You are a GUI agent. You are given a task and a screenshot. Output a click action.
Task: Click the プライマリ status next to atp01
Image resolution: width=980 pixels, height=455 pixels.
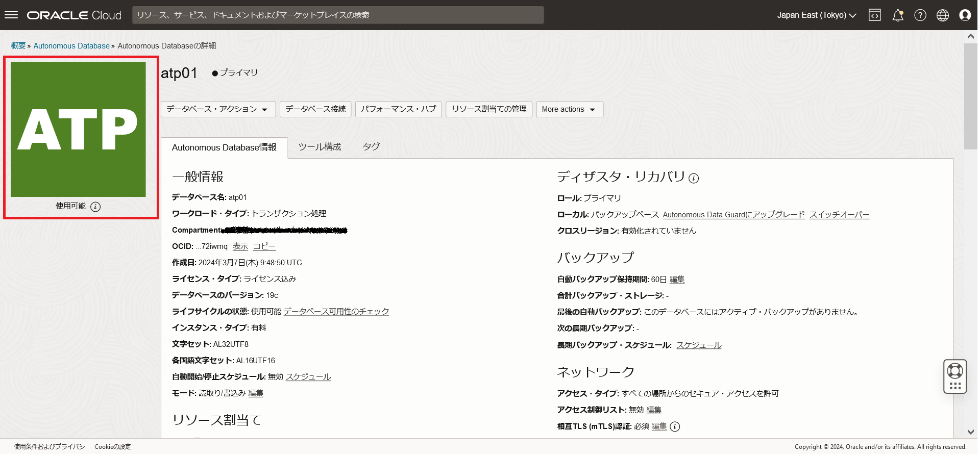tap(235, 73)
